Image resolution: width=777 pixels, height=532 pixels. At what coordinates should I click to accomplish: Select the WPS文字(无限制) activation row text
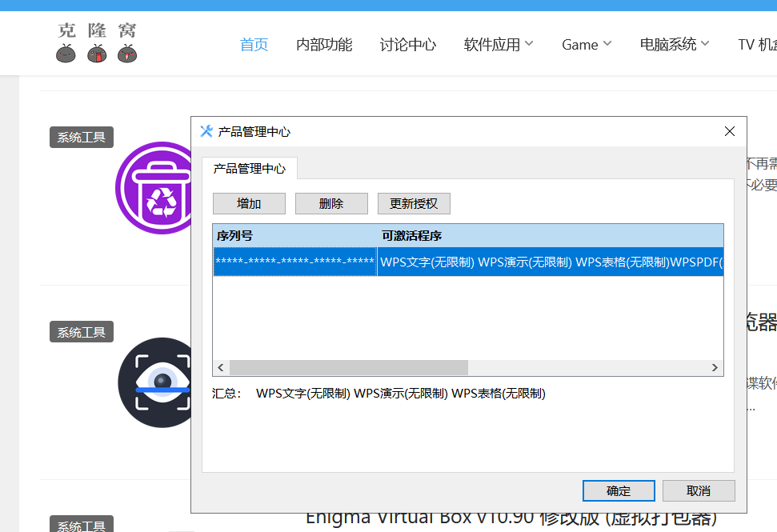click(x=551, y=262)
